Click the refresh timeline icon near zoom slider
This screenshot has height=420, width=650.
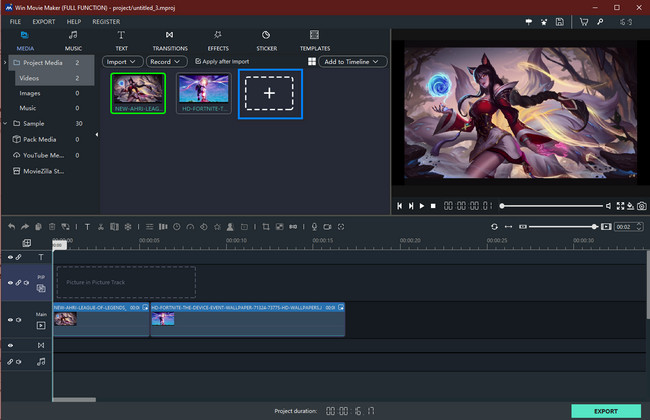[494, 227]
